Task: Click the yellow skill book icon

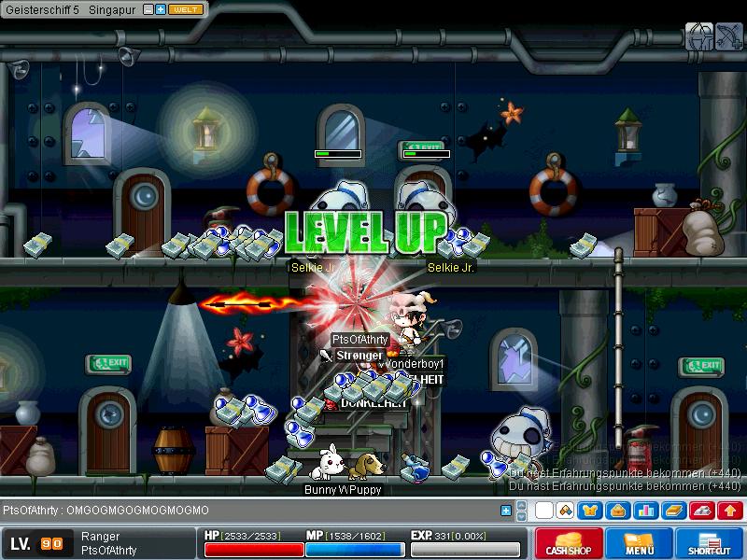Action: tap(675, 511)
